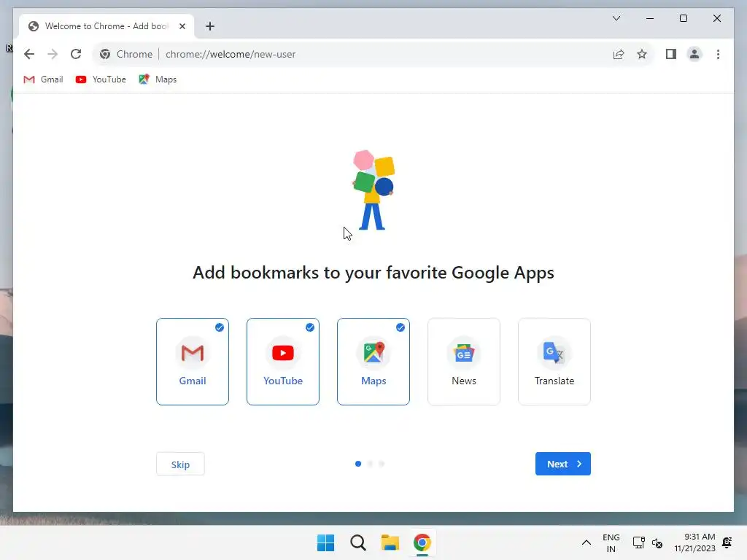The width and height of the screenshot is (747, 560).
Task: Share this page via share icon
Action: pyautogui.click(x=619, y=54)
